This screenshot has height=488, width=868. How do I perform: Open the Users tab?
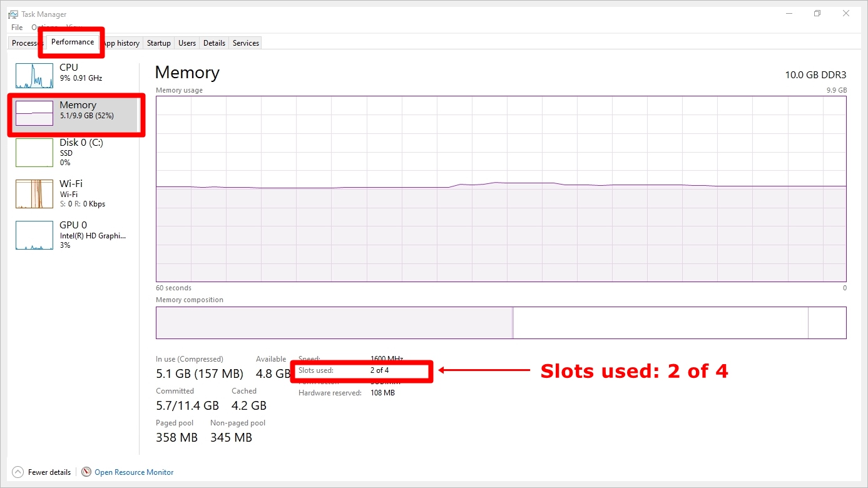point(186,43)
